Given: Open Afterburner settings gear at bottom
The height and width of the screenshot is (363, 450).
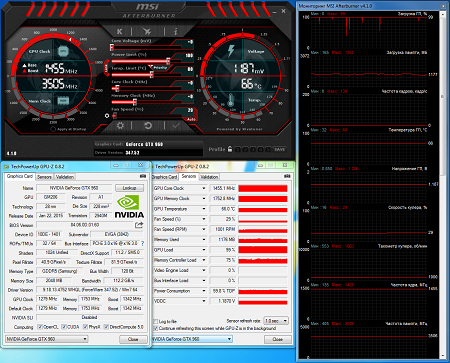Looking at the screenshot, I should tap(120, 125).
